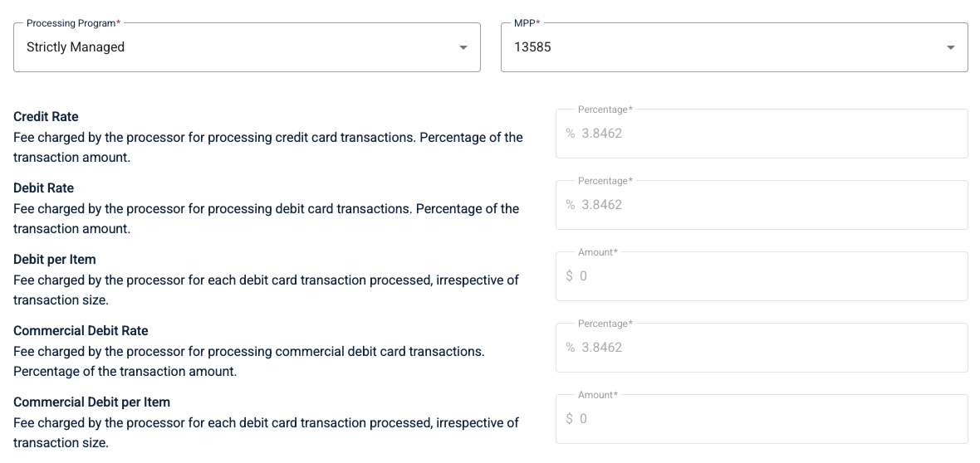This screenshot has width=980, height=463.
Task: Focus the Credit Rate value 3.8462
Action: (x=602, y=133)
